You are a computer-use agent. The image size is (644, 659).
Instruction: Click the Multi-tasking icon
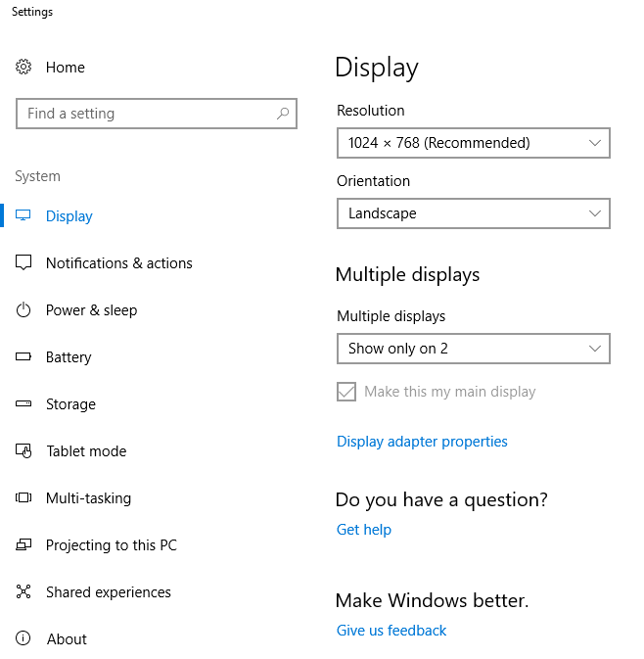tap(23, 498)
